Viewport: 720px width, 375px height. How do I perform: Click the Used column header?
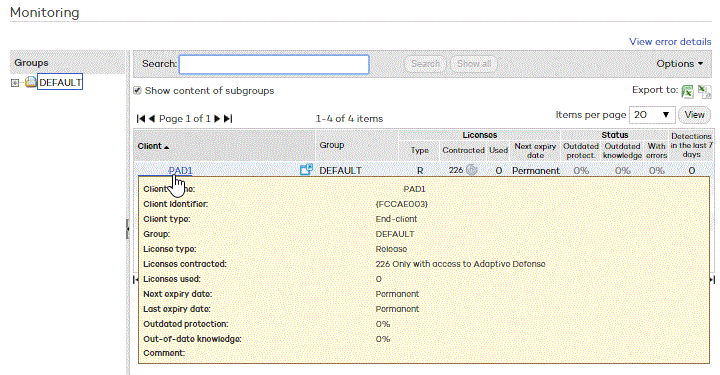[498, 151]
